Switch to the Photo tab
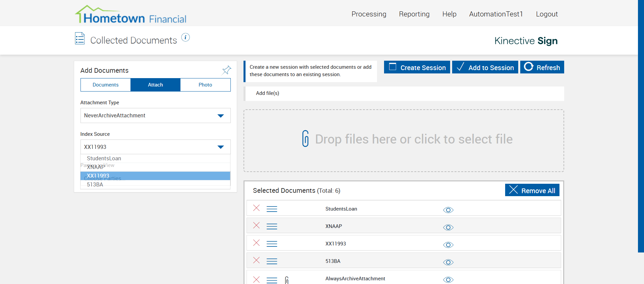Viewport: 644px width, 284px height. (x=205, y=85)
